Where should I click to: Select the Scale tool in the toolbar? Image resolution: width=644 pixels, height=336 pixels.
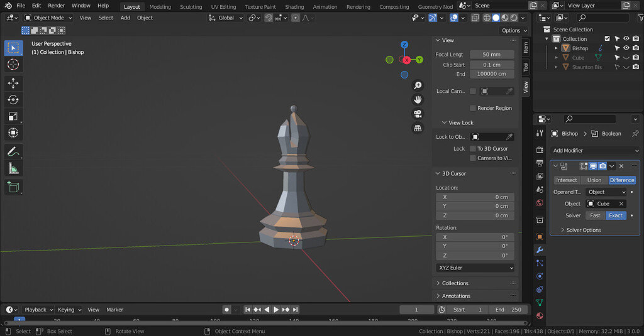13,116
